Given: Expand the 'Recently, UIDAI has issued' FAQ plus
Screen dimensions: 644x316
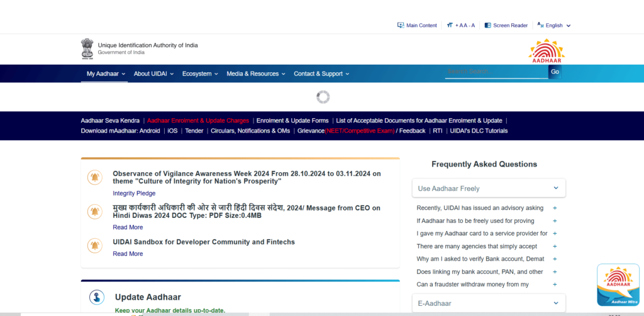Looking at the screenshot, I should [x=554, y=208].
